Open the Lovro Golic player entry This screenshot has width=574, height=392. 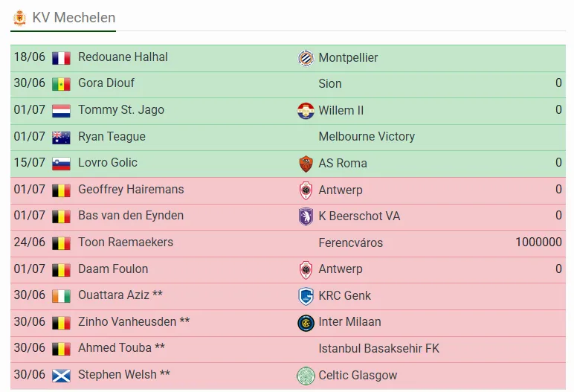(108, 163)
